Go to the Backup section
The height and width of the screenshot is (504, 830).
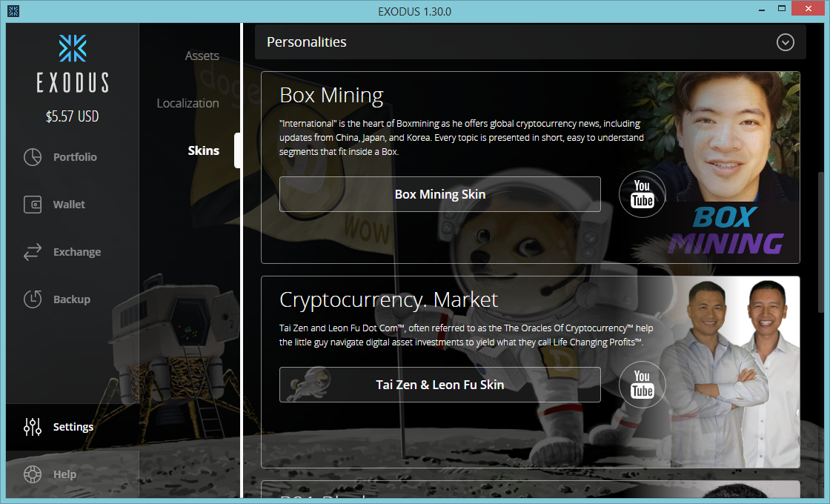[71, 299]
